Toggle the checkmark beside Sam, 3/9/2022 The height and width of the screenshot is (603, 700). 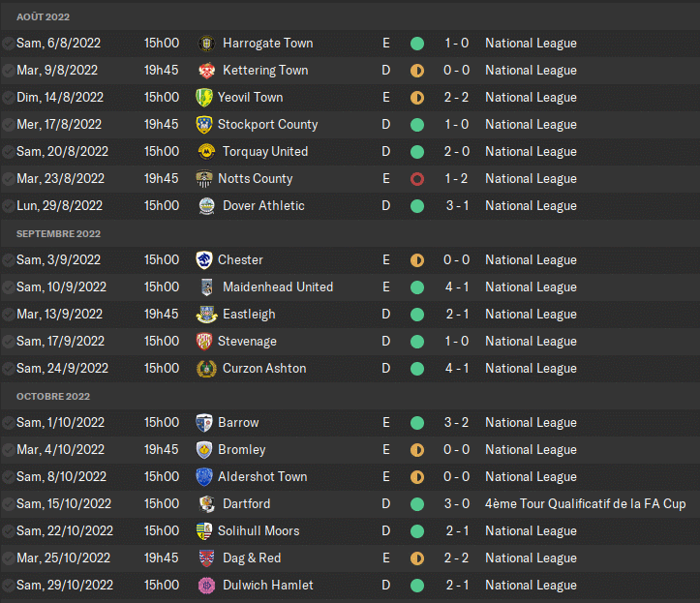click(x=9, y=260)
